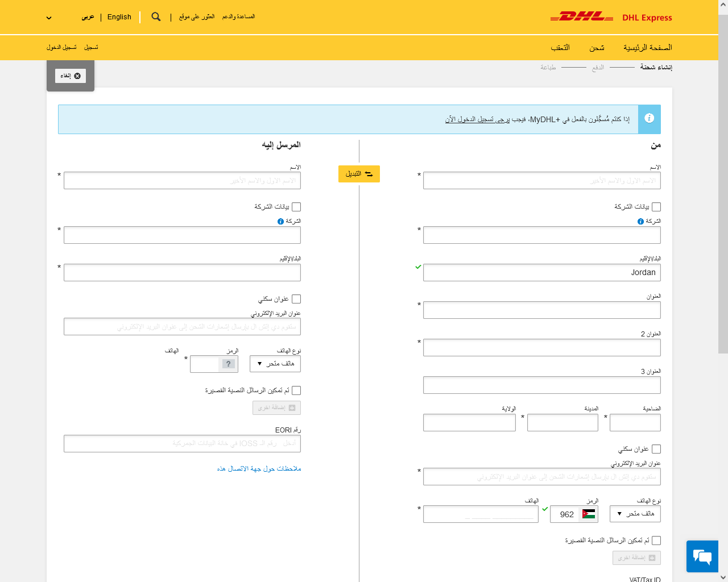Check receiver residential address checkbox
The width and height of the screenshot is (728, 582).
(x=296, y=299)
